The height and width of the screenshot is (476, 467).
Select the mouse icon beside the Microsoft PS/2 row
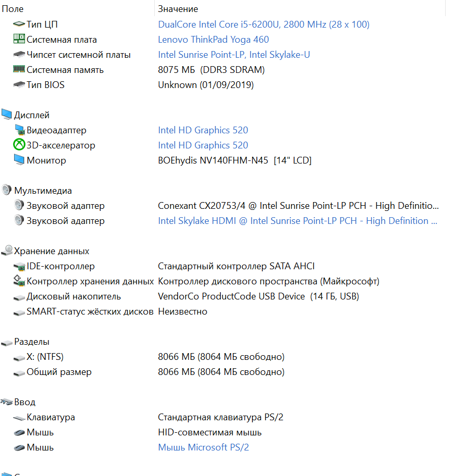pyautogui.click(x=19, y=448)
